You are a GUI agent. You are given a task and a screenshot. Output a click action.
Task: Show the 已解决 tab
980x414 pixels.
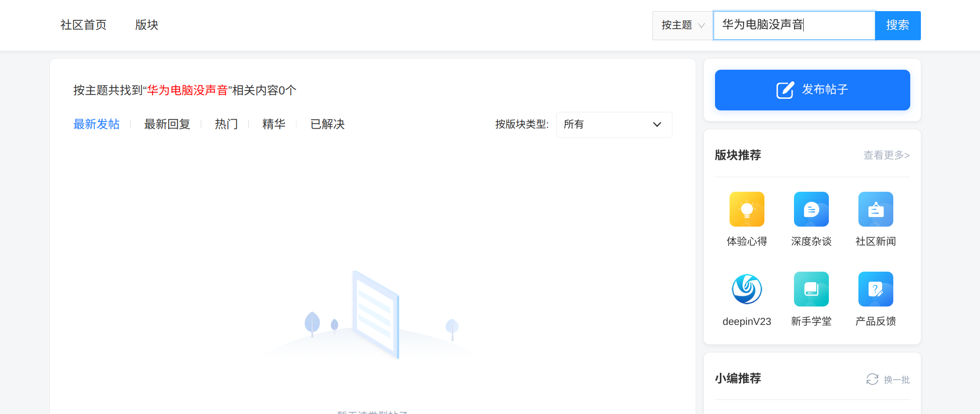point(327,124)
